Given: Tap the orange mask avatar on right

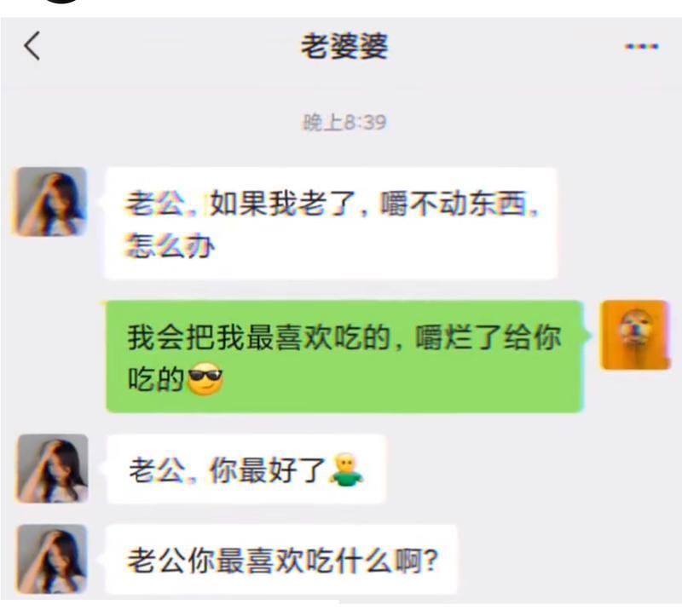Looking at the screenshot, I should [635, 335].
